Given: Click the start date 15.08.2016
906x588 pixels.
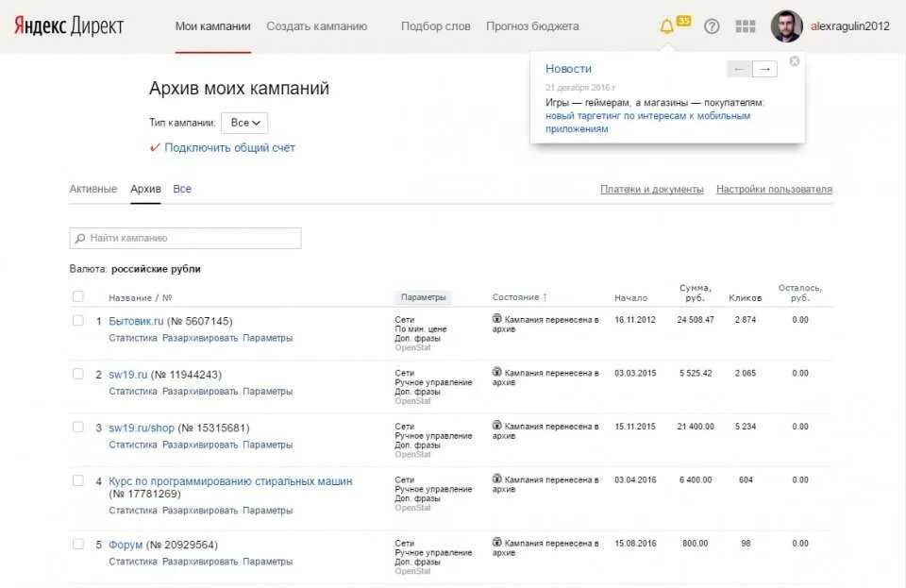Looking at the screenshot, I should 635,543.
